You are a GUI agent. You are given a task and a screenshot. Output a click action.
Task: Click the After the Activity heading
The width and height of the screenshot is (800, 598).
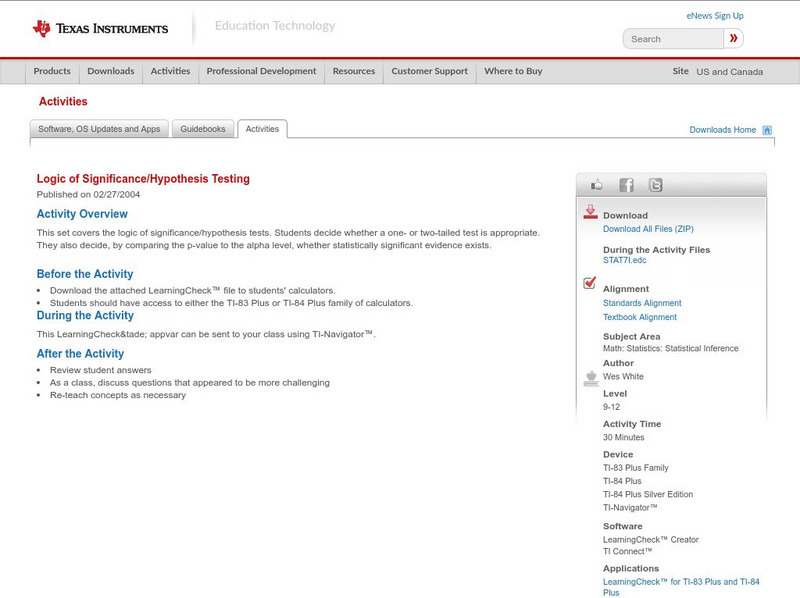pos(80,354)
